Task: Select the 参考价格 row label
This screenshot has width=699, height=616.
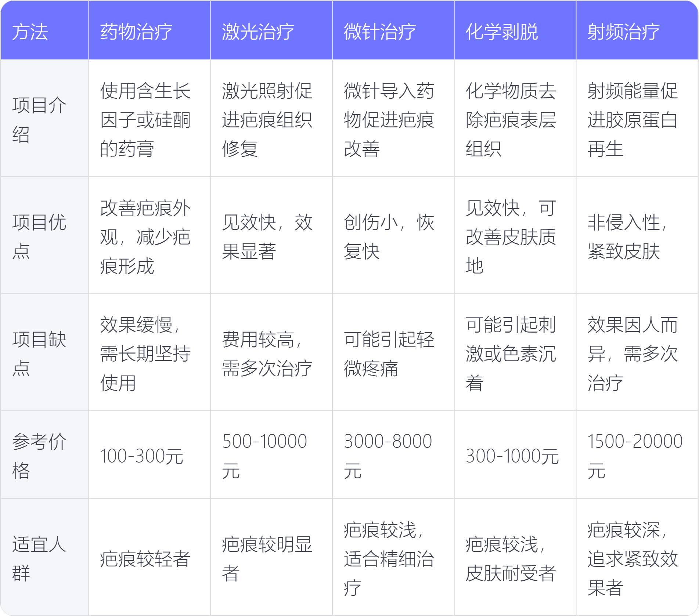Action: [39, 456]
